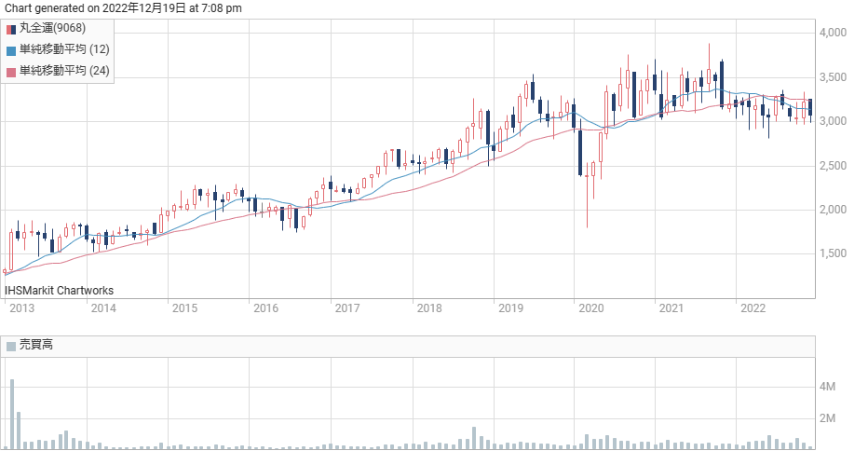Click the 2021 year label on x-axis
868x451 pixels.
[671, 308]
